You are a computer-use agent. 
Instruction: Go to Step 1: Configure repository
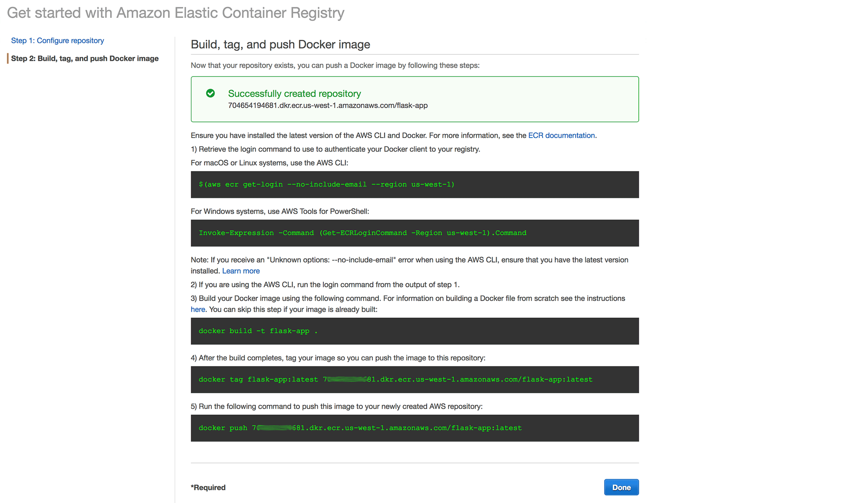57,40
